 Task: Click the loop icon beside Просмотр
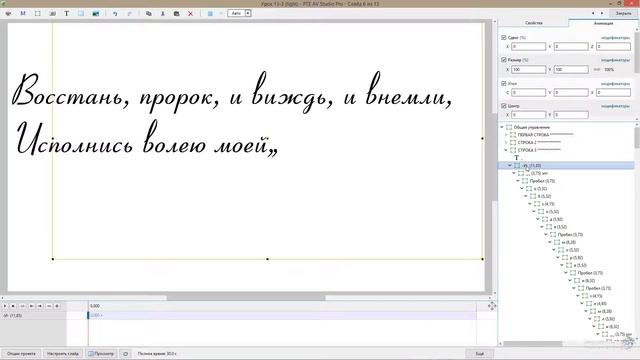126,353
